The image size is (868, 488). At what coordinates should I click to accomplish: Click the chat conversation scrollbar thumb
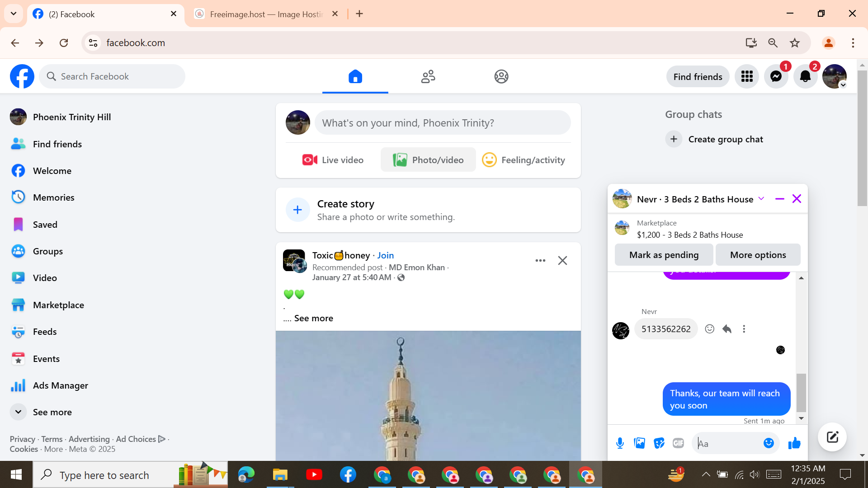click(801, 393)
